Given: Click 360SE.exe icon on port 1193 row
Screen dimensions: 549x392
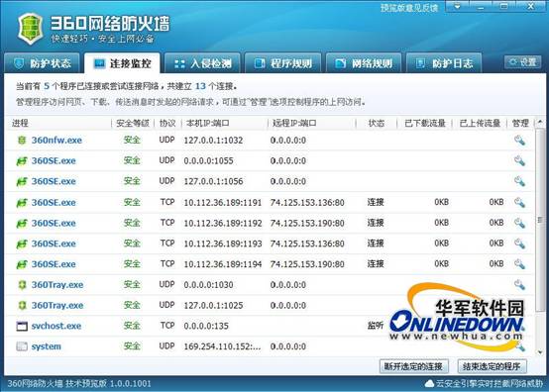Looking at the screenshot, I should pos(22,244).
